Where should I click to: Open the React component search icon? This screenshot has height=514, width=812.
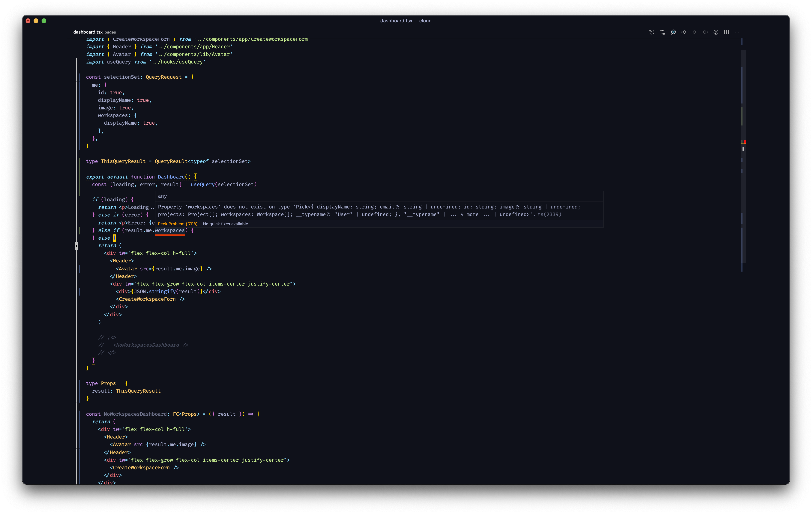(x=673, y=32)
